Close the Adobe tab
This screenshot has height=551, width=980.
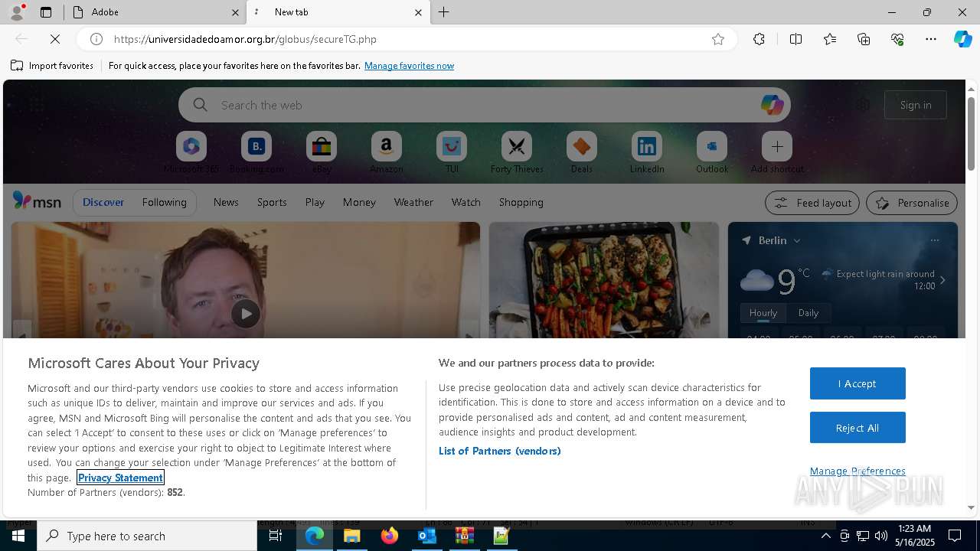(235, 12)
